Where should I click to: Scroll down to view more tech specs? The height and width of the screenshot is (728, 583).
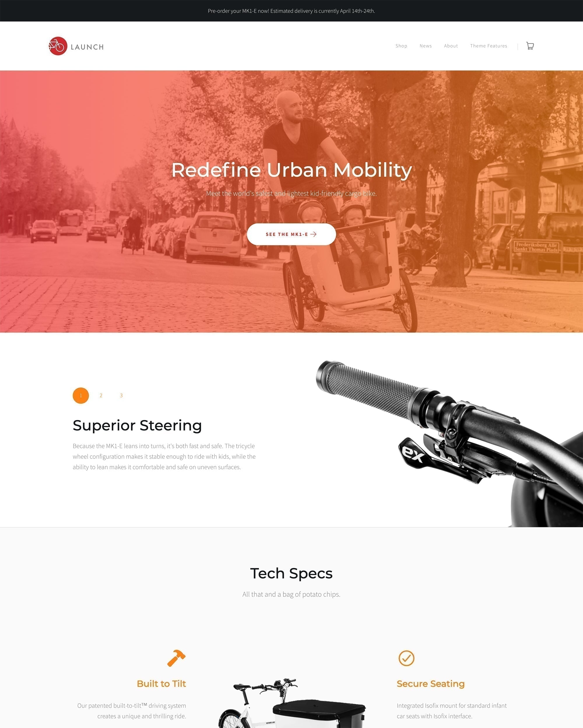tap(291, 655)
